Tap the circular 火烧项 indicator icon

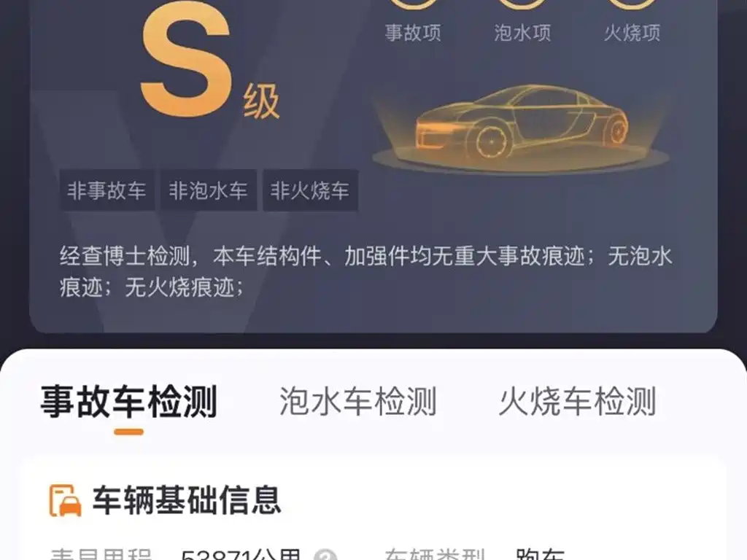coord(632,4)
